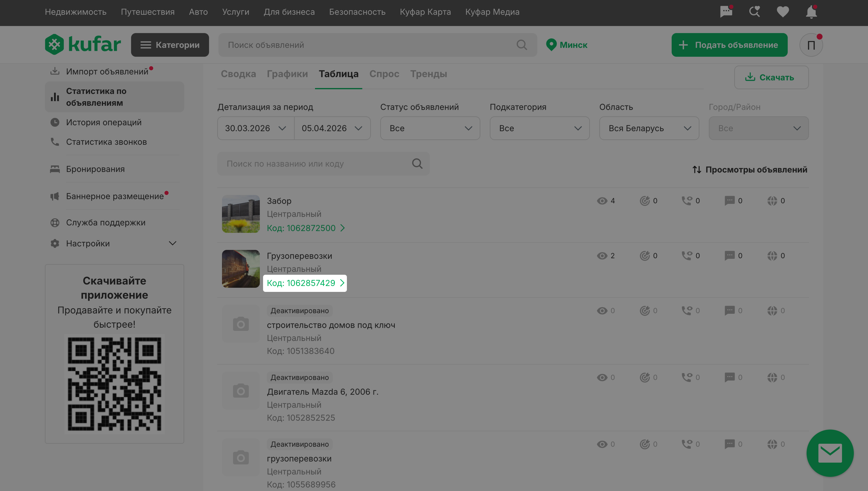
Task: Open Авто in the top menu
Action: coord(198,12)
